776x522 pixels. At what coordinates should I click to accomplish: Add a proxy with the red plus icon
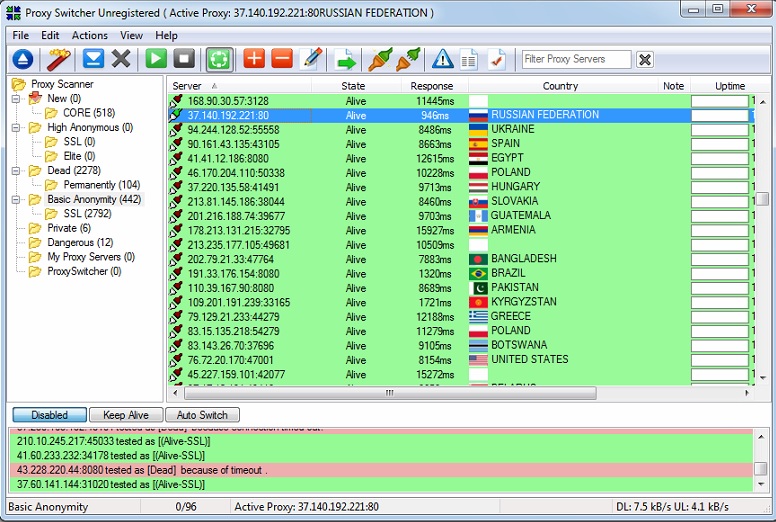[254, 59]
